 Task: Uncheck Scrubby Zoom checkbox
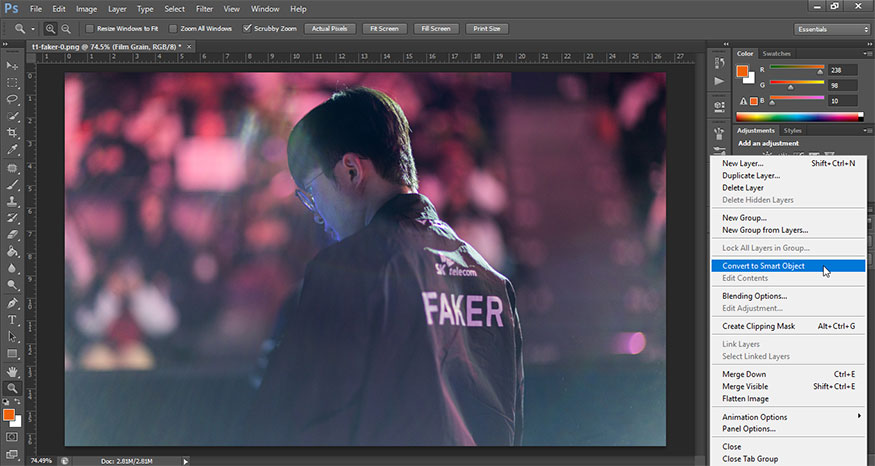point(249,29)
